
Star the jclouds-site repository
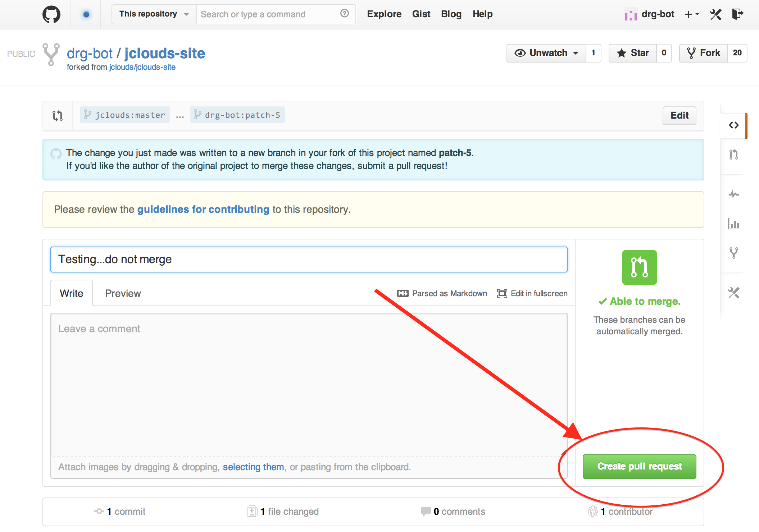pyautogui.click(x=633, y=53)
